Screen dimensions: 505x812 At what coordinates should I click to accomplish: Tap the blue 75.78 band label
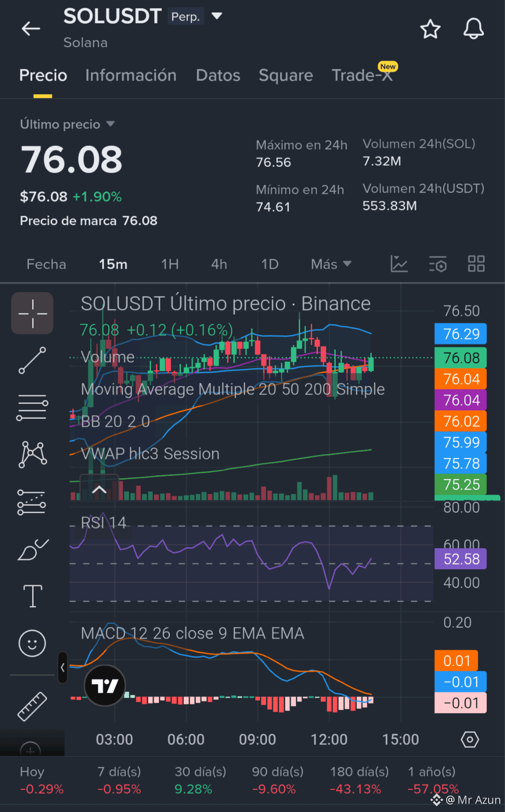tap(461, 464)
